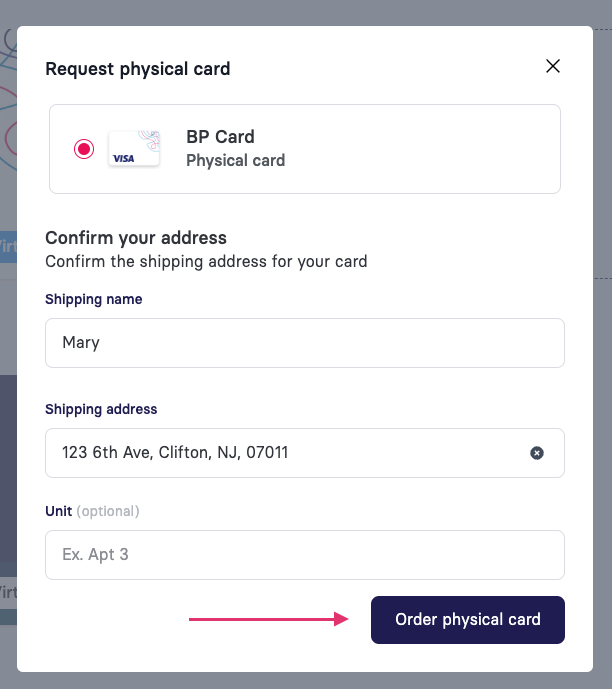Click the Confirm your address heading
This screenshot has height=689, width=612.
[x=136, y=238]
